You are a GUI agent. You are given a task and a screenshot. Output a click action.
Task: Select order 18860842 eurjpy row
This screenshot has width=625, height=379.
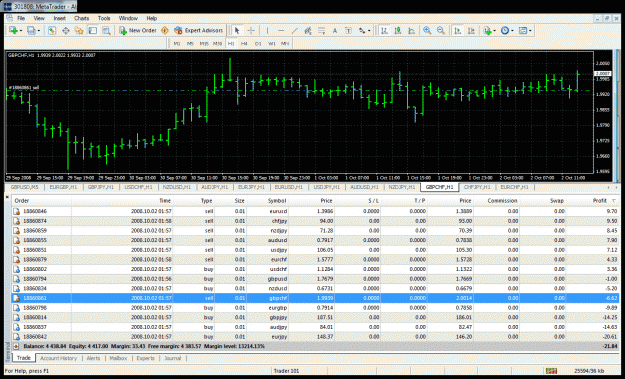(315, 337)
